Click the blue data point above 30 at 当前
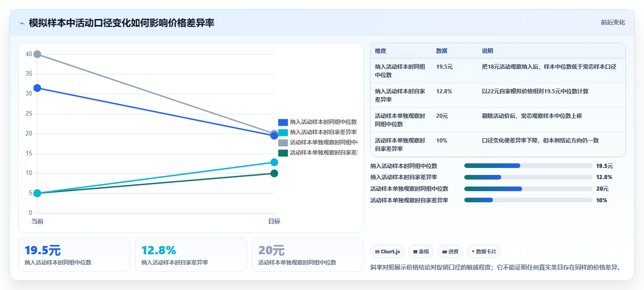 point(38,88)
